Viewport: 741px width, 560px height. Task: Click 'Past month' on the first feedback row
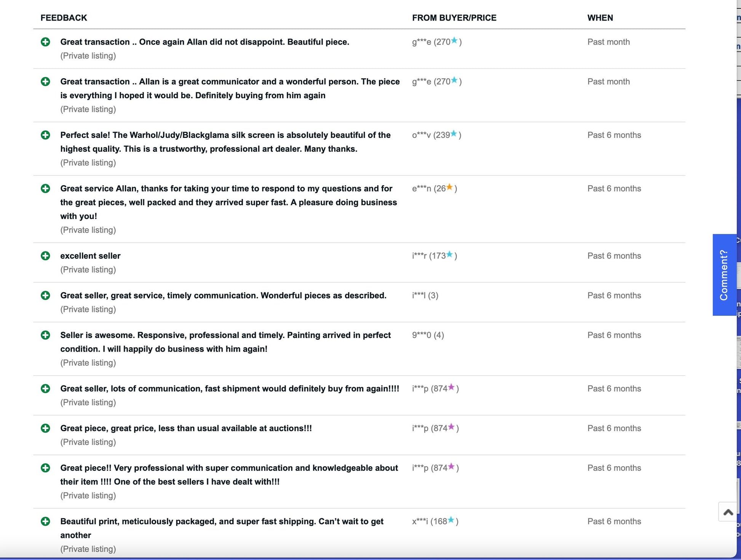click(x=608, y=42)
